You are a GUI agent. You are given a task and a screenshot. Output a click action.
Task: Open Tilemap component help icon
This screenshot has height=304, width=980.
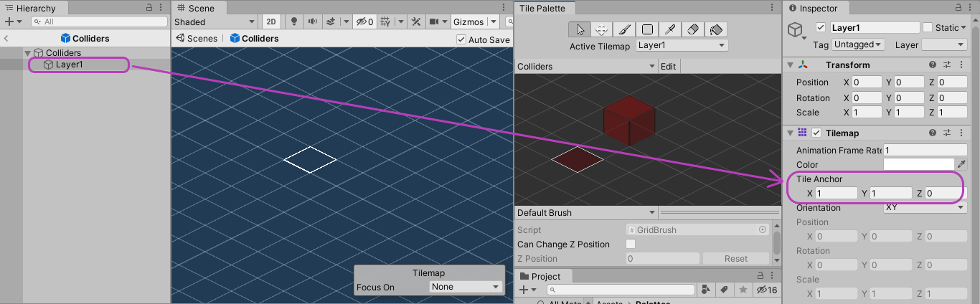click(x=933, y=133)
